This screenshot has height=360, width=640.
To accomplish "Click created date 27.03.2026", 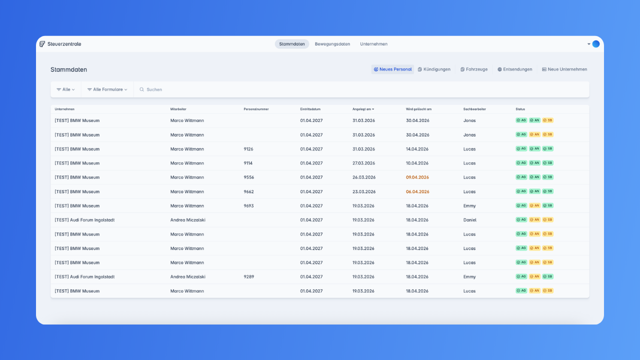I will [x=364, y=163].
